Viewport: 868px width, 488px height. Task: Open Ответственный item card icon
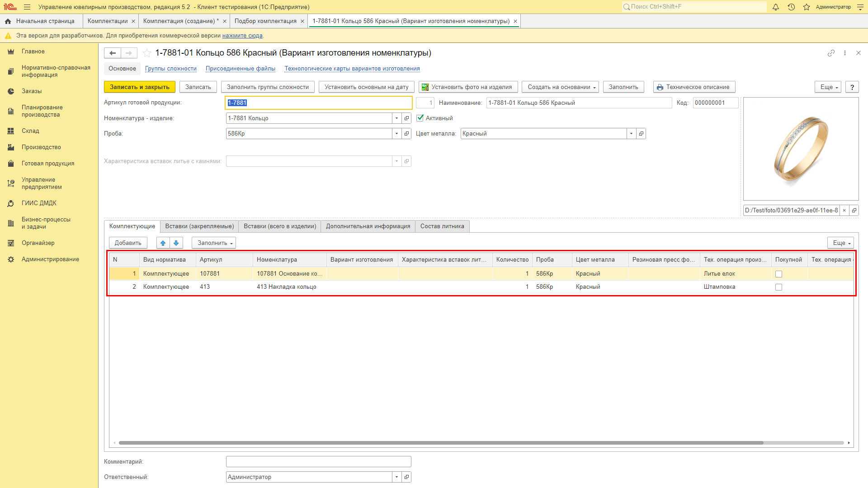(x=406, y=477)
